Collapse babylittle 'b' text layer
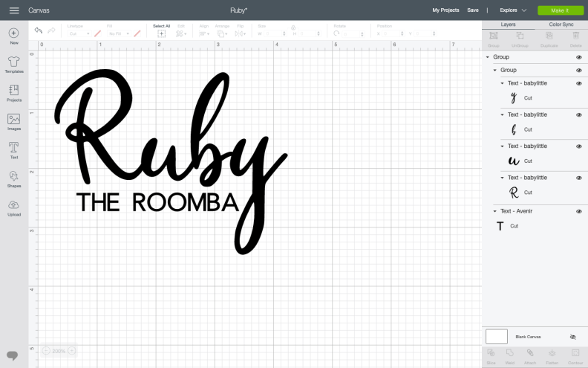 (502, 115)
